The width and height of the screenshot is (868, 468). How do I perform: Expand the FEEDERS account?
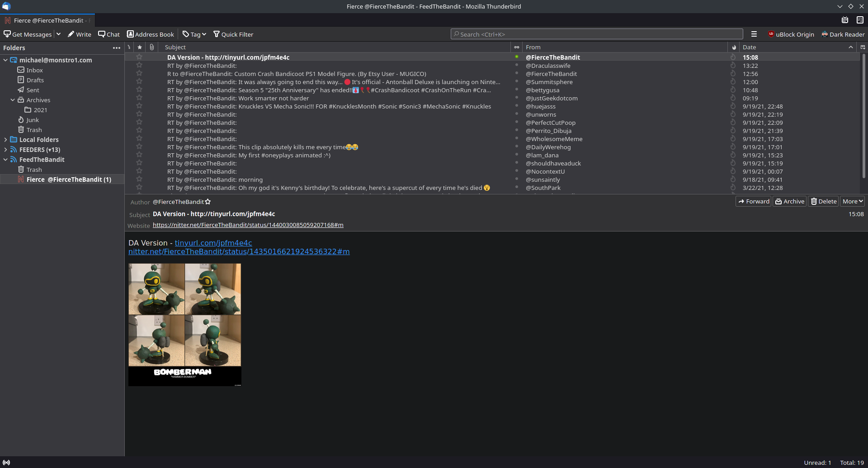[5, 150]
